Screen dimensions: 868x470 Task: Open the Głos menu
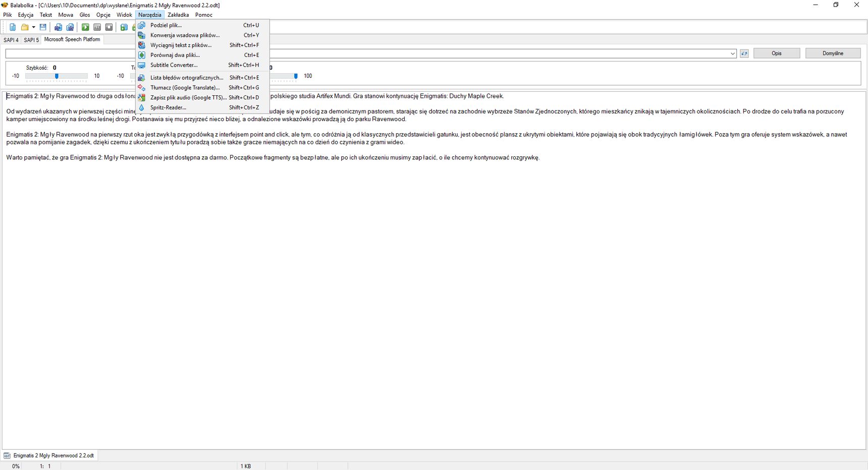(x=85, y=15)
